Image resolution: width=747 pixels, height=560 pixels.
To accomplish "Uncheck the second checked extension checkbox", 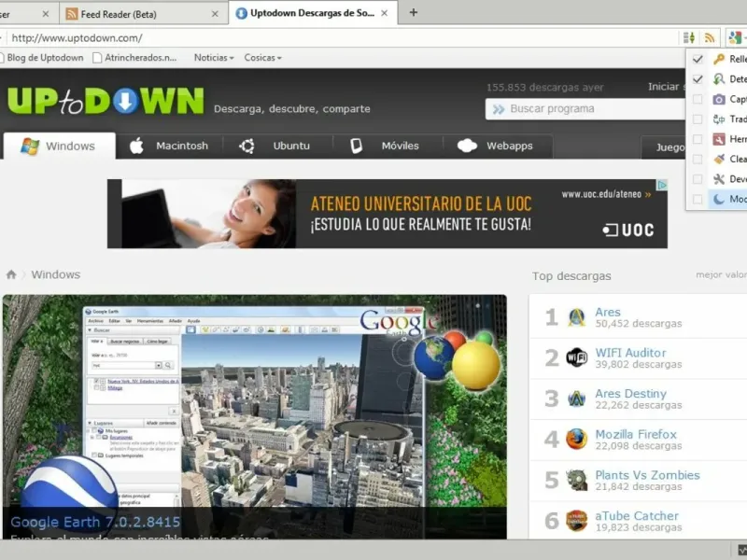I will [698, 79].
